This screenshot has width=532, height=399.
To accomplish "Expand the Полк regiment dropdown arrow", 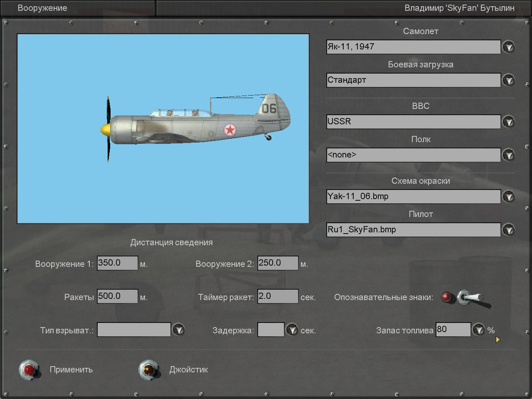I will click(x=508, y=155).
